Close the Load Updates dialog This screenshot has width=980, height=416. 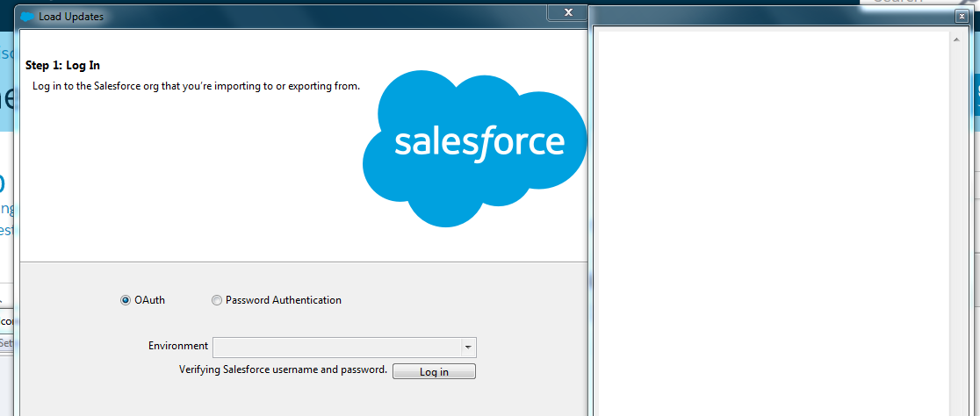pyautogui.click(x=568, y=12)
